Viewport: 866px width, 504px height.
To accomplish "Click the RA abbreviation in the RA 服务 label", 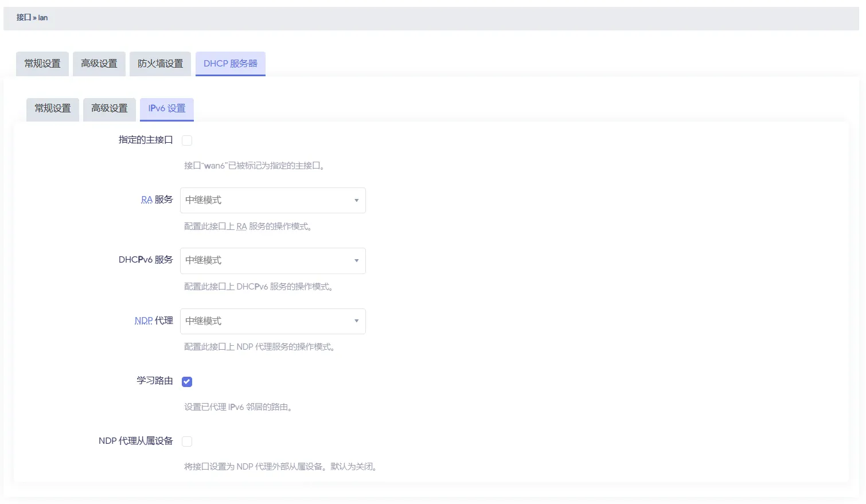I will [x=147, y=200].
